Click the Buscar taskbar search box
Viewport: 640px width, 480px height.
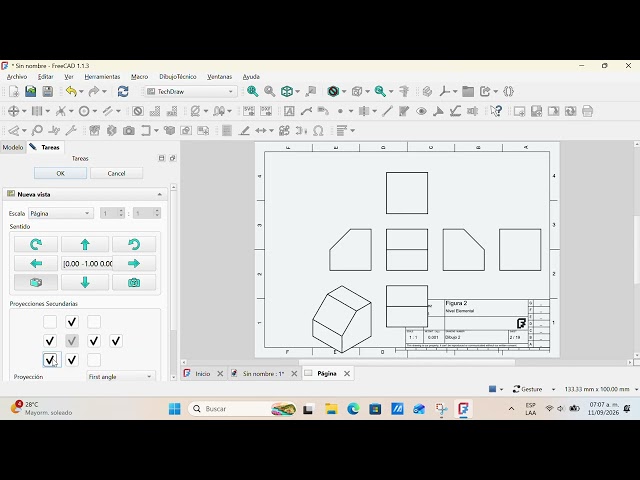click(242, 409)
